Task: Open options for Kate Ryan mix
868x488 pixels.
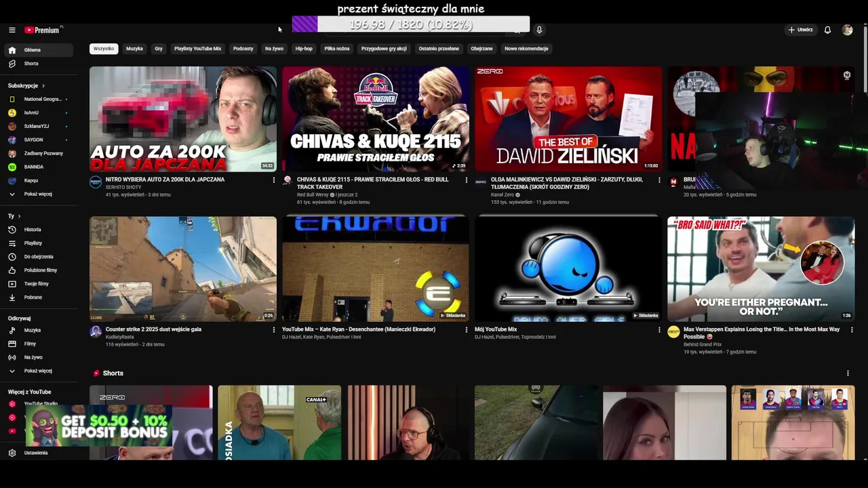Action: click(x=466, y=330)
